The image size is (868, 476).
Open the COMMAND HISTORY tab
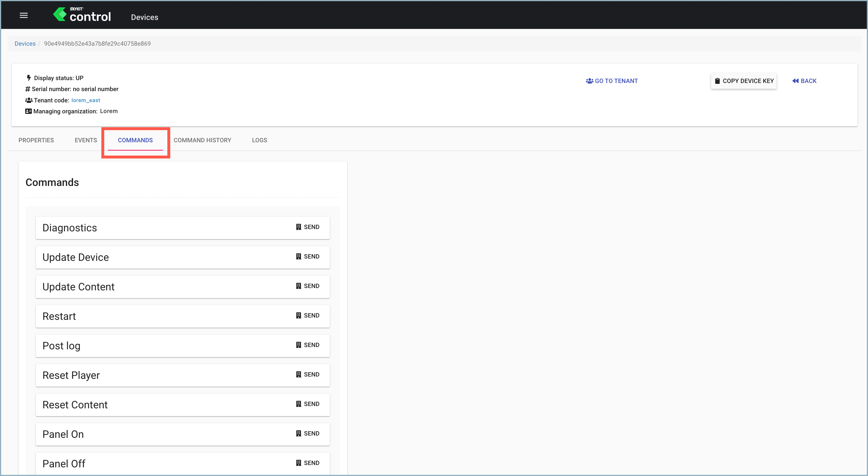pyautogui.click(x=202, y=140)
